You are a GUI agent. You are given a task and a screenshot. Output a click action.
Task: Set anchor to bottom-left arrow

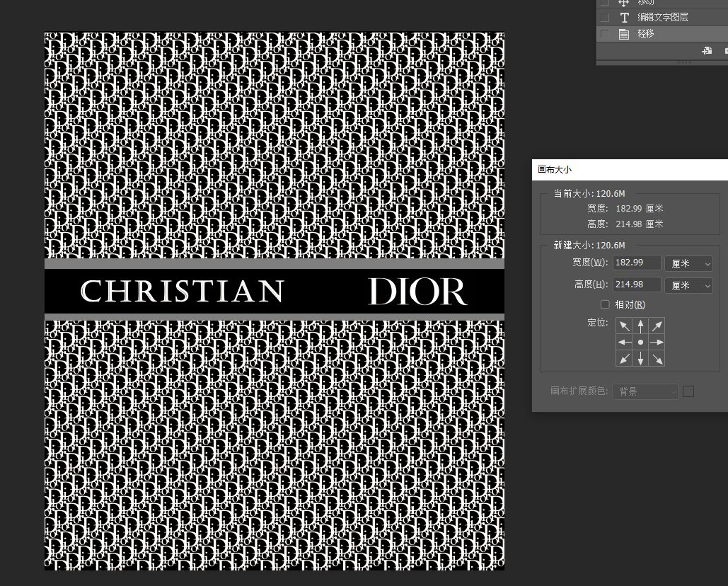tap(624, 359)
